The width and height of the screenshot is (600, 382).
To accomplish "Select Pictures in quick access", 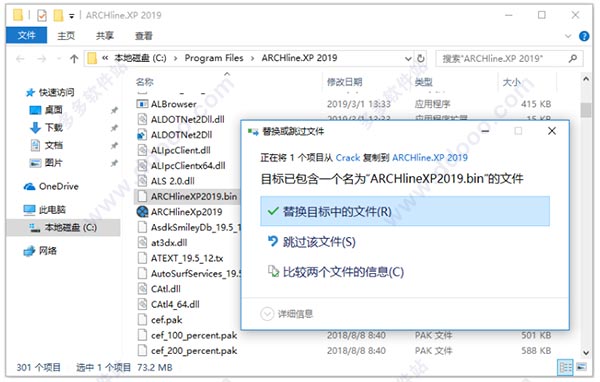I will (53, 163).
